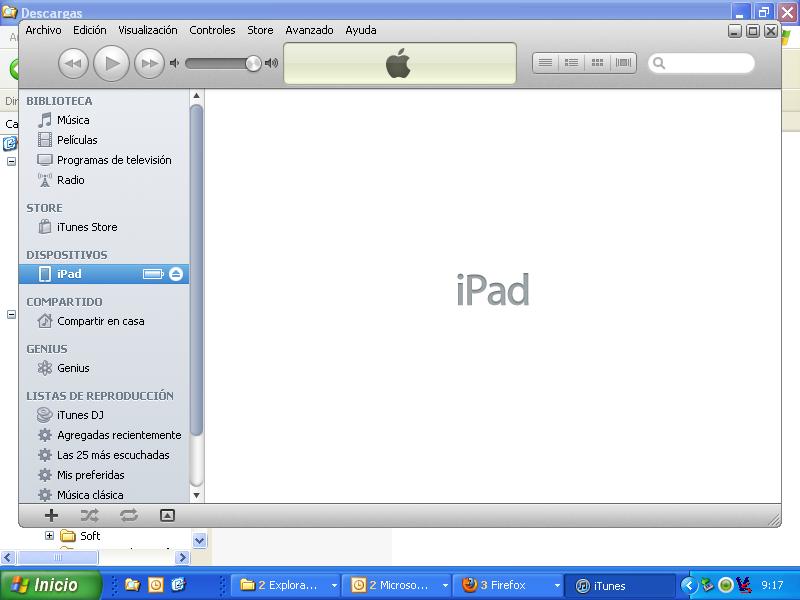800x600 pixels.
Task: Show the artwork viewer panel
Action: tap(167, 515)
